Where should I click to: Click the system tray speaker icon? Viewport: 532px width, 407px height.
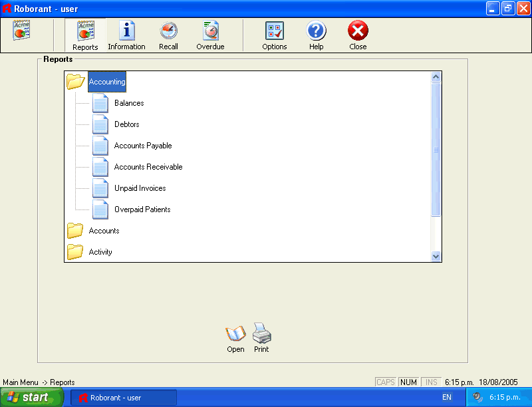point(477,397)
